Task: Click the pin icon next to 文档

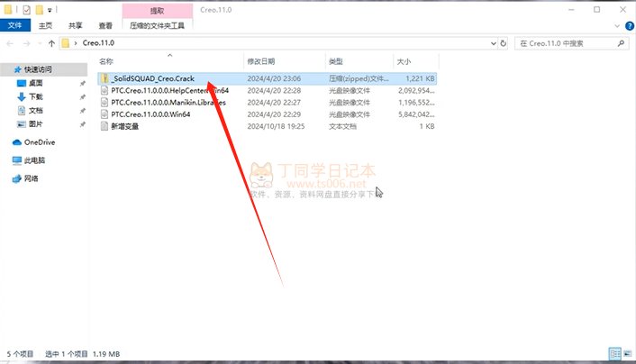Action: pos(82,111)
